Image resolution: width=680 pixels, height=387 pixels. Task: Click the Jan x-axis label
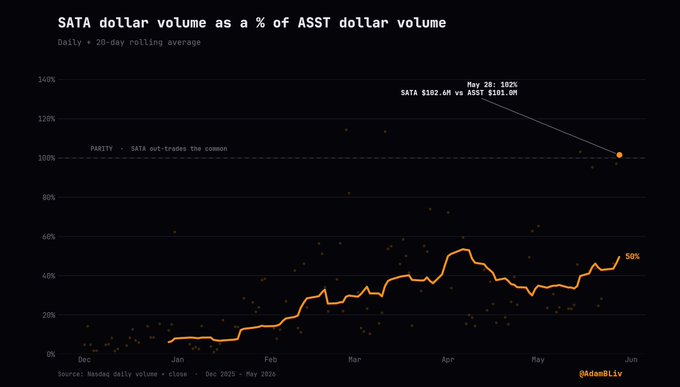coord(177,360)
